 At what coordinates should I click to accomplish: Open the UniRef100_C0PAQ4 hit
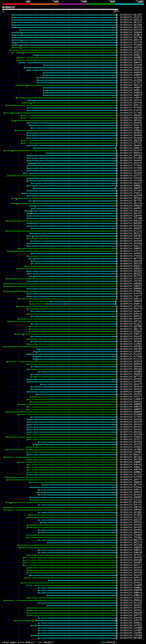[x=131, y=636]
